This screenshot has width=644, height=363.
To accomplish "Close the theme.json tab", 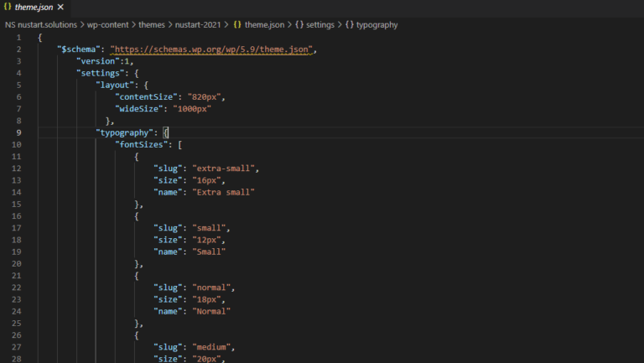I will pyautogui.click(x=60, y=8).
